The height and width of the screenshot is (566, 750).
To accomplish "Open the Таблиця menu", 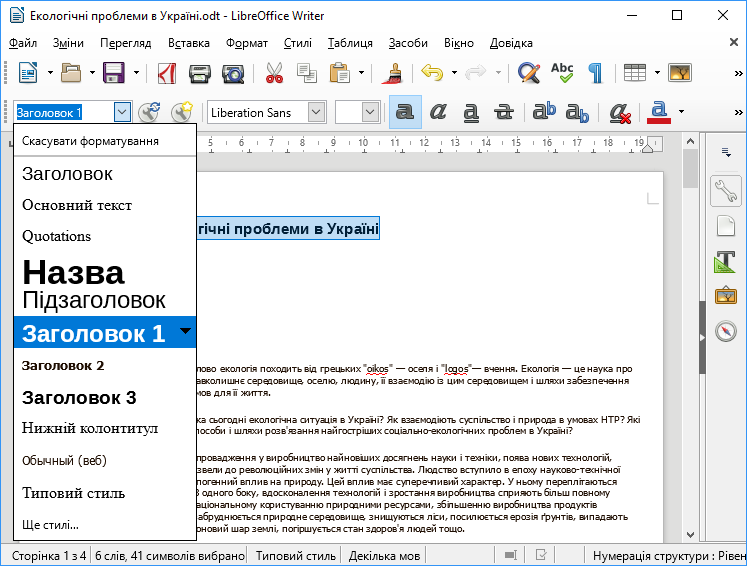I will coord(350,43).
